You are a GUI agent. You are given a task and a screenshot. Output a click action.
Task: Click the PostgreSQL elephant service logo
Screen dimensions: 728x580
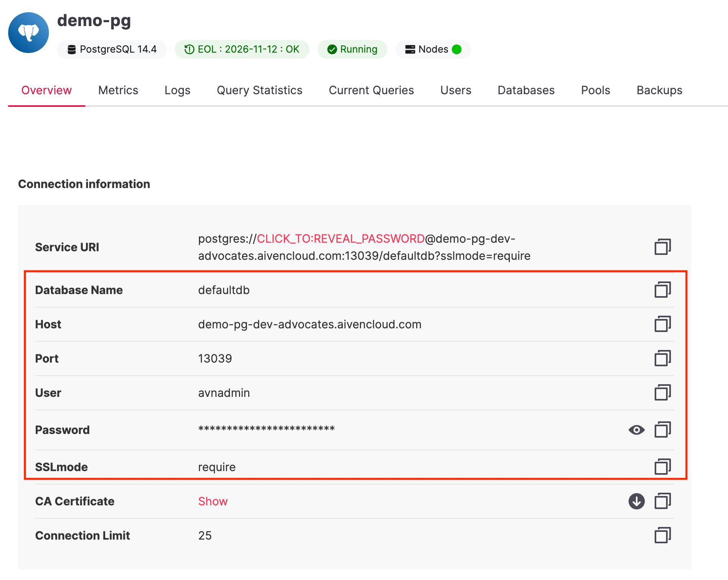pyautogui.click(x=29, y=33)
